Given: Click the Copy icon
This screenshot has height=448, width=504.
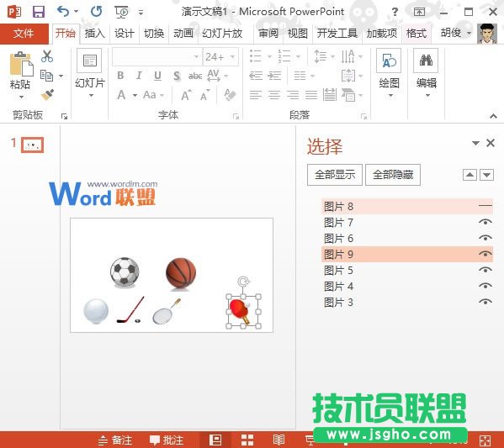Looking at the screenshot, I should 47,76.
